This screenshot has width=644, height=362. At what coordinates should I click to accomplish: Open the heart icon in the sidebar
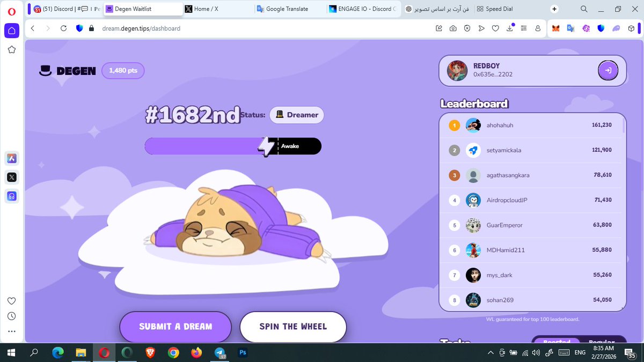tap(12, 301)
